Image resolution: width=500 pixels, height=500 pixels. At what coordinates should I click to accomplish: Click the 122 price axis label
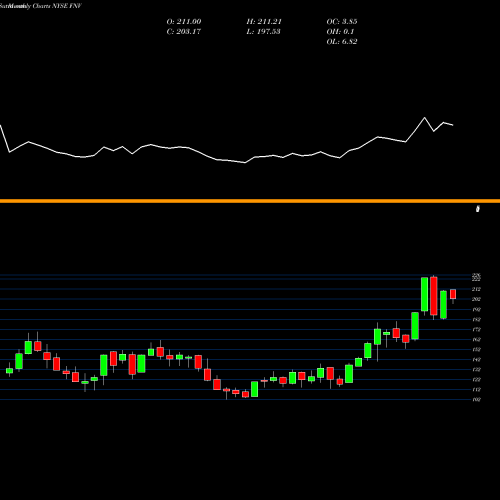click(x=476, y=379)
